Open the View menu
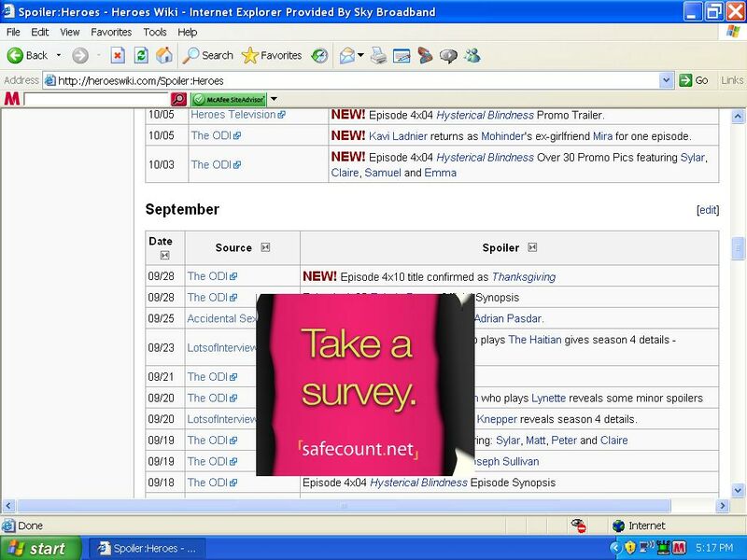Screen dimensions: 747x560 point(69,32)
